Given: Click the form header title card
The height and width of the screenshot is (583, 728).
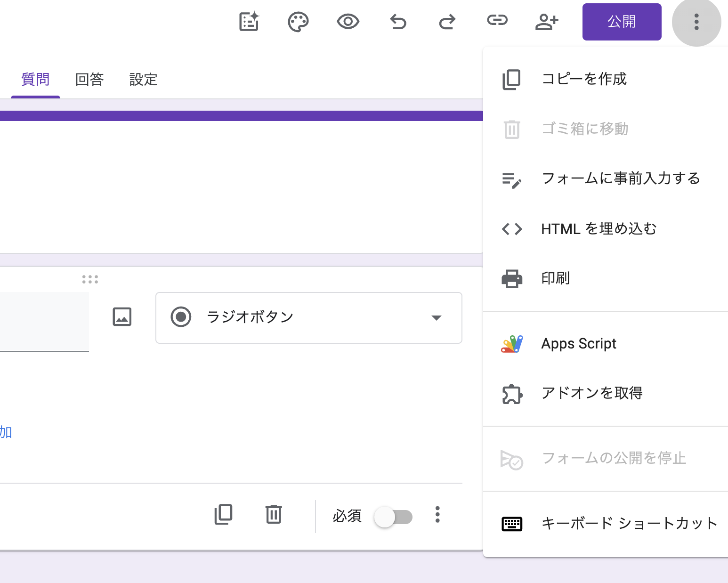Looking at the screenshot, I should pos(242,182).
